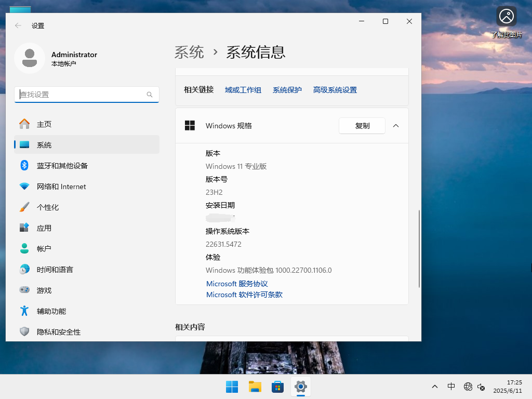
Task: Click the Administrator profile avatar
Action: coord(30,58)
